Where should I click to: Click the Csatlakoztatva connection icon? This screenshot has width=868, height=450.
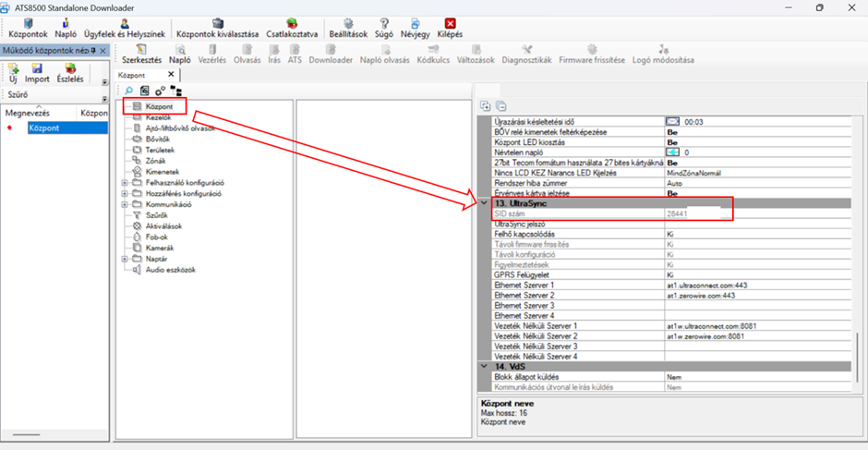292,23
